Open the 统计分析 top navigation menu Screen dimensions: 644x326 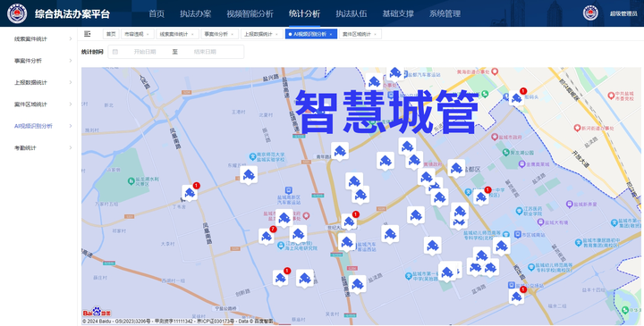pos(304,13)
